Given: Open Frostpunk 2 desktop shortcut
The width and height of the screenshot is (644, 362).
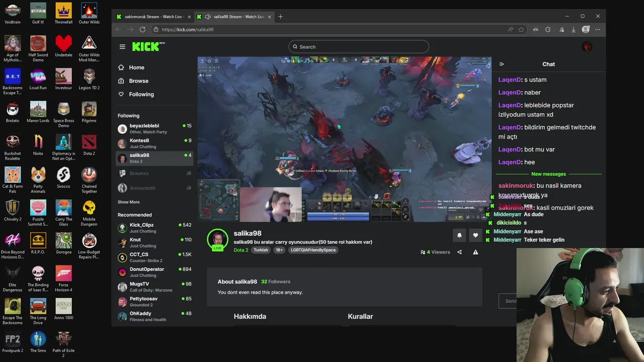Looking at the screenshot, I should click(x=13, y=341).
